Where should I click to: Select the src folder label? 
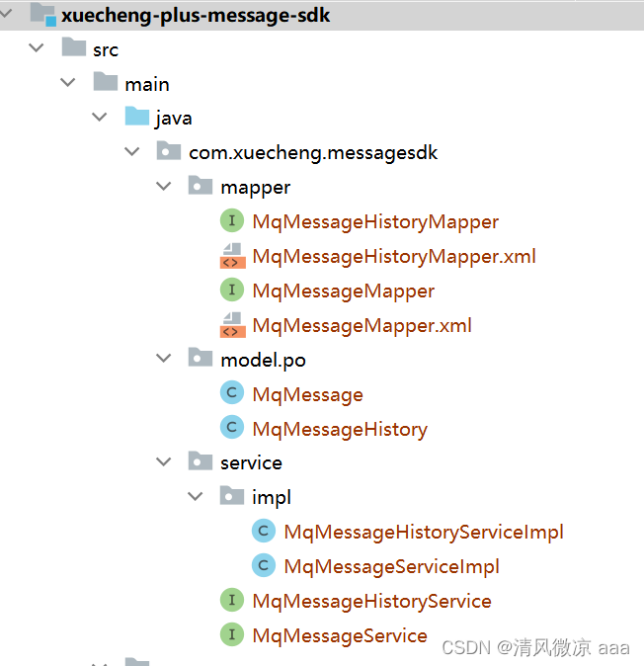(106, 50)
